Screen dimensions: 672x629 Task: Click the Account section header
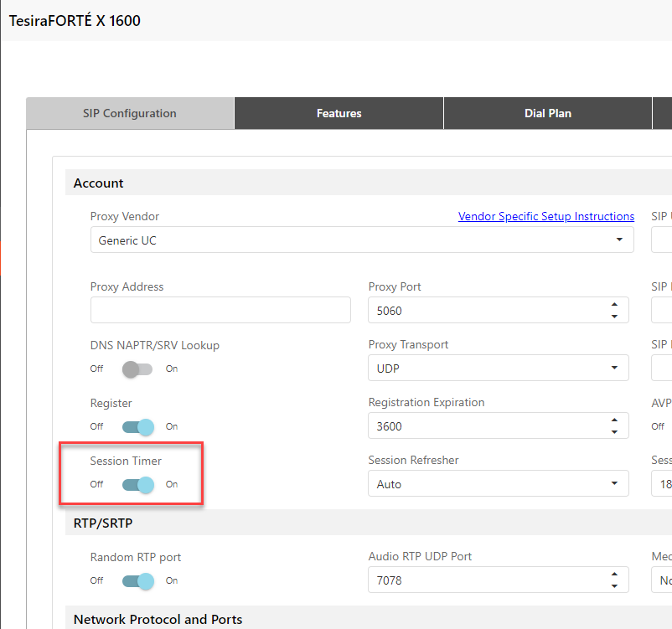(x=369, y=183)
